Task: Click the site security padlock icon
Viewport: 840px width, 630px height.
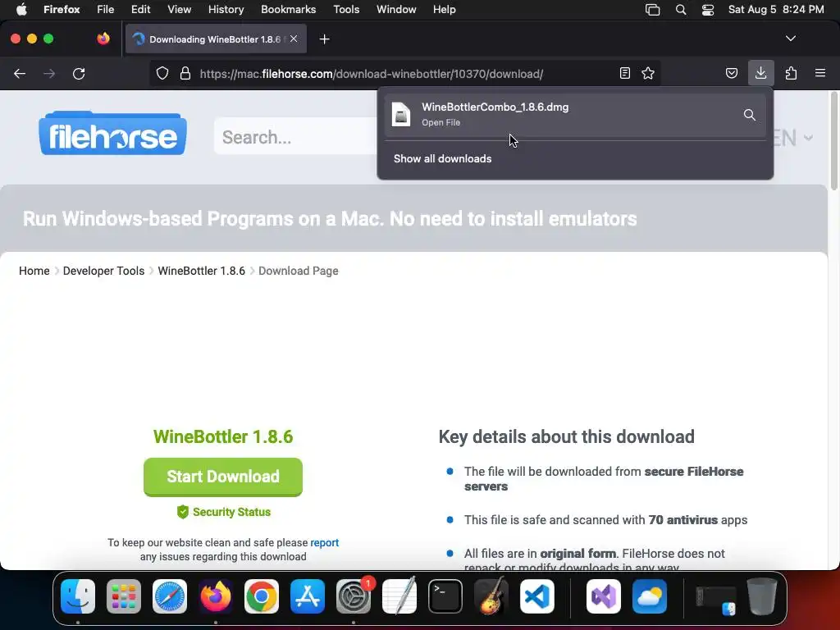Action: 185,73
